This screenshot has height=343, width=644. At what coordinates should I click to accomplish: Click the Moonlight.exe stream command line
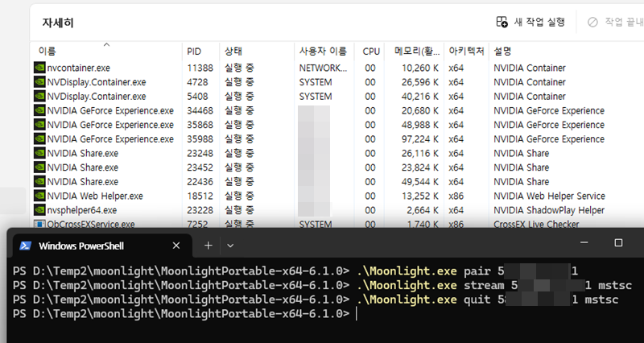pos(322,285)
